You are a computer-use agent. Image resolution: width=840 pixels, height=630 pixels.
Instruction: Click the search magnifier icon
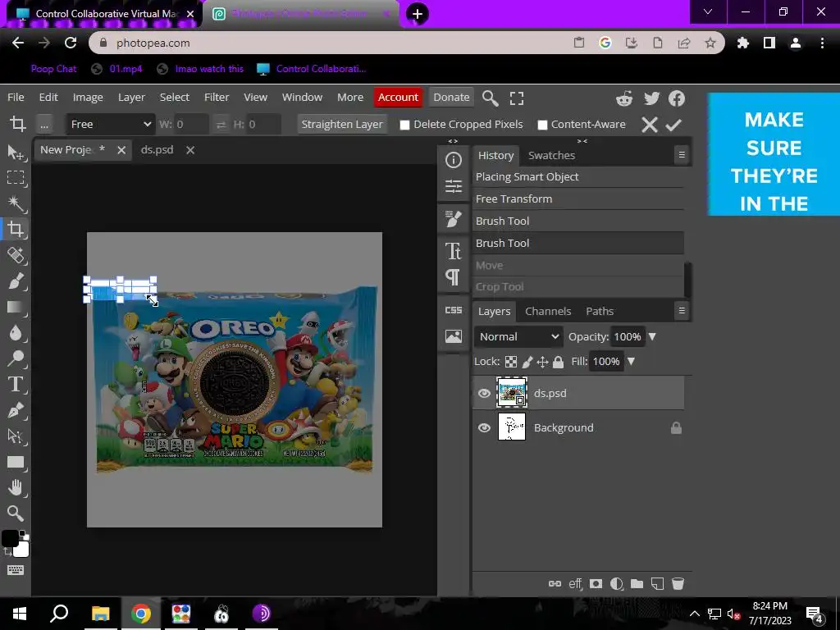491,98
